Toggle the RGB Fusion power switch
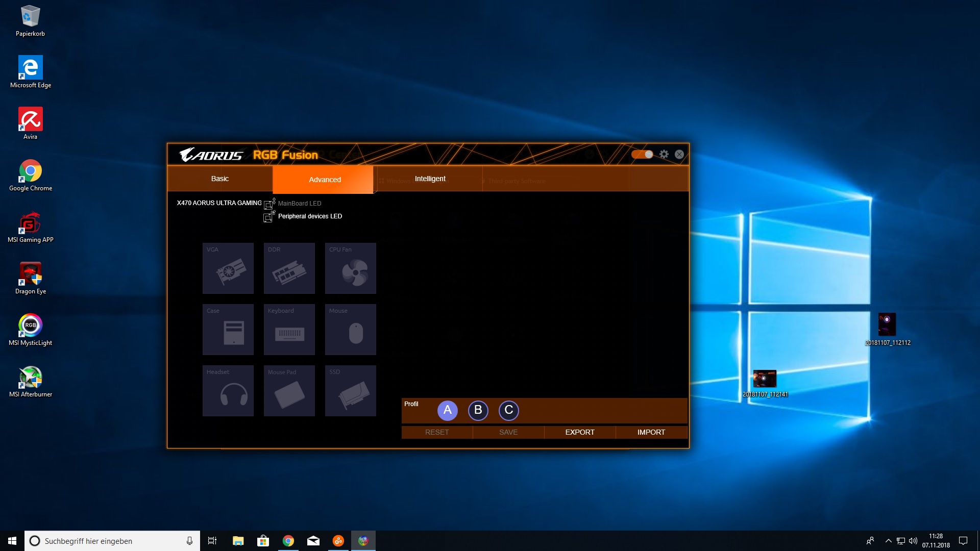Viewport: 980px width, 551px height. pos(642,154)
